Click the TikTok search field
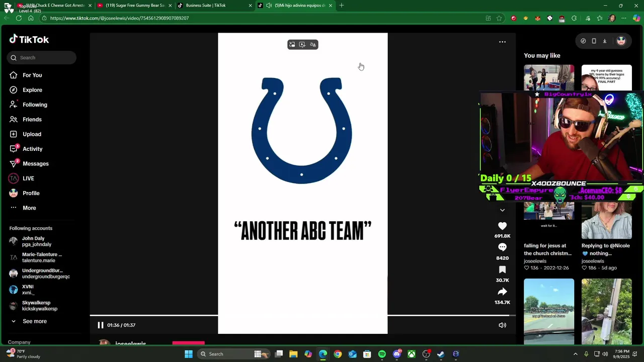 tap(42, 57)
